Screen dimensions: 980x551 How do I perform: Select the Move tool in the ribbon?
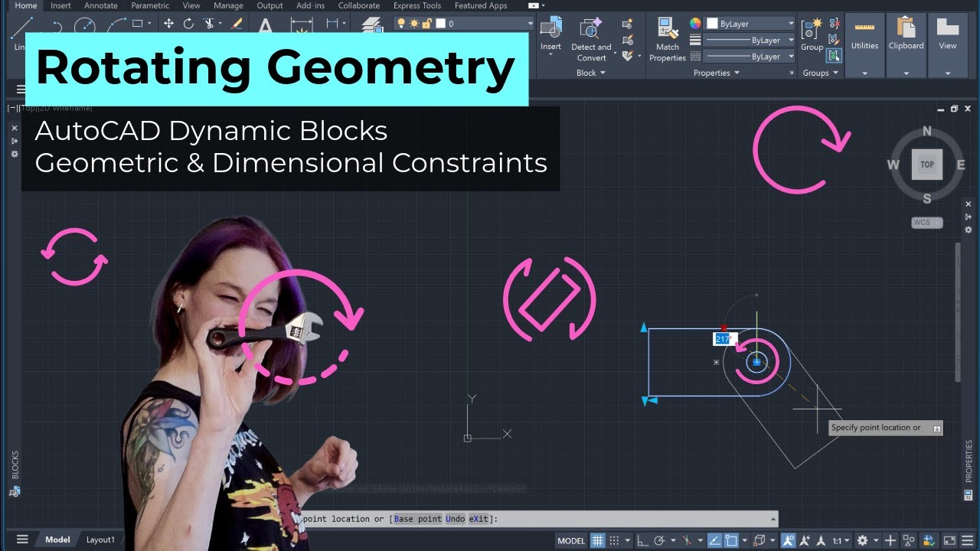[169, 24]
